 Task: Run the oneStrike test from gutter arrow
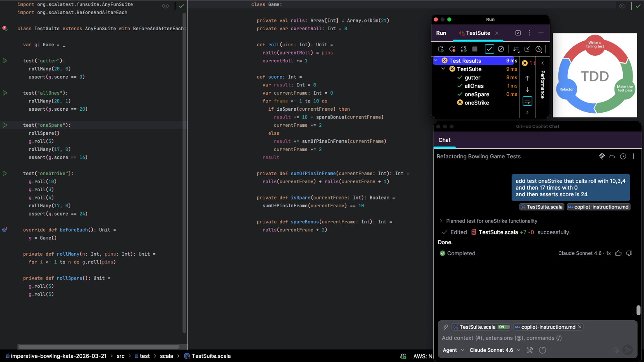click(x=5, y=173)
